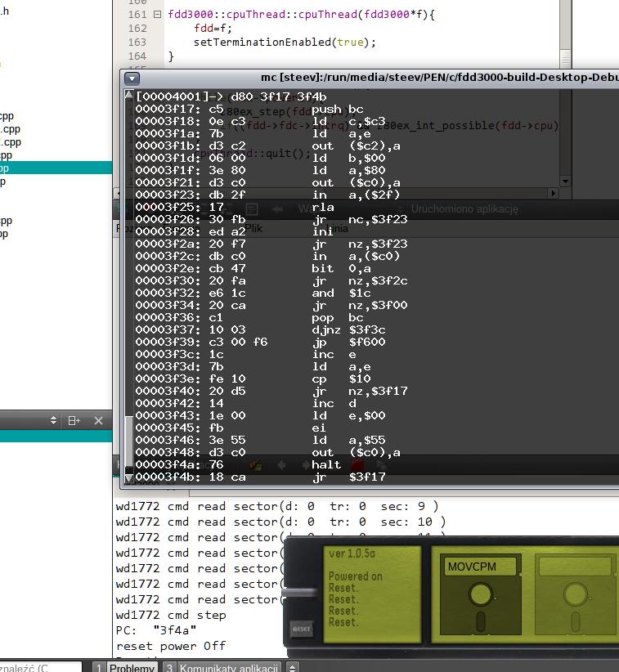619x672 pixels.
Task: Click the empty second floppy disk slot
Action: (x=576, y=595)
